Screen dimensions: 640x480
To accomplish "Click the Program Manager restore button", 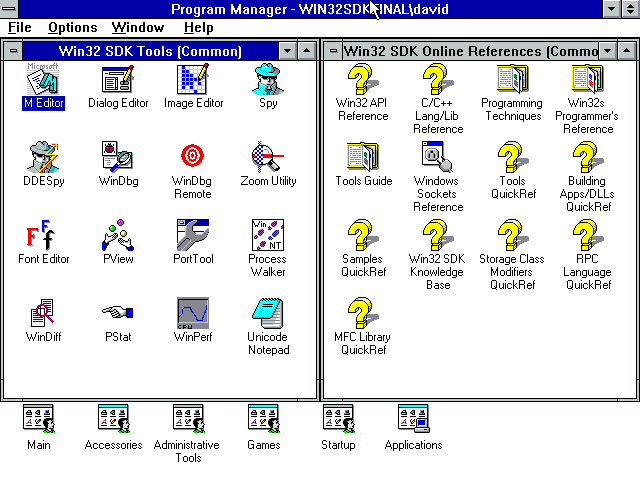I will point(631,9).
